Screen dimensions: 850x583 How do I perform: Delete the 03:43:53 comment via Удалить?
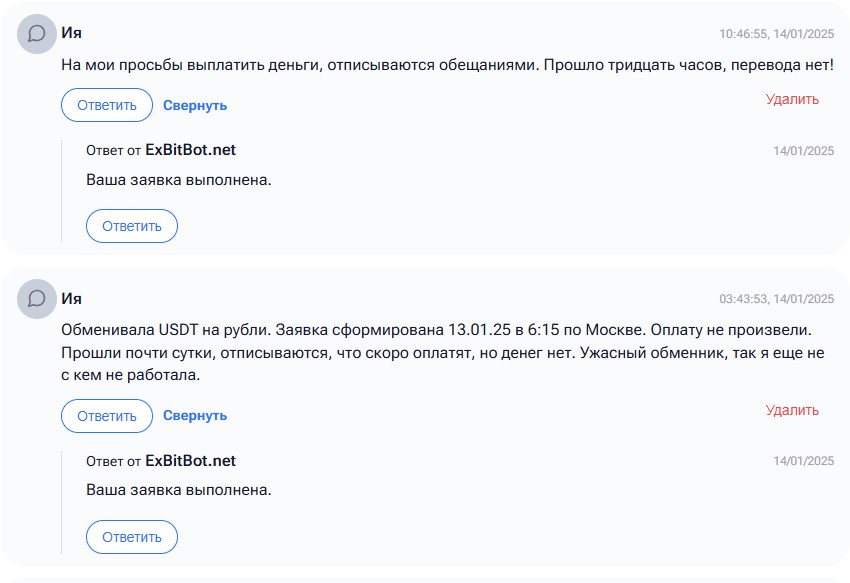[792, 410]
